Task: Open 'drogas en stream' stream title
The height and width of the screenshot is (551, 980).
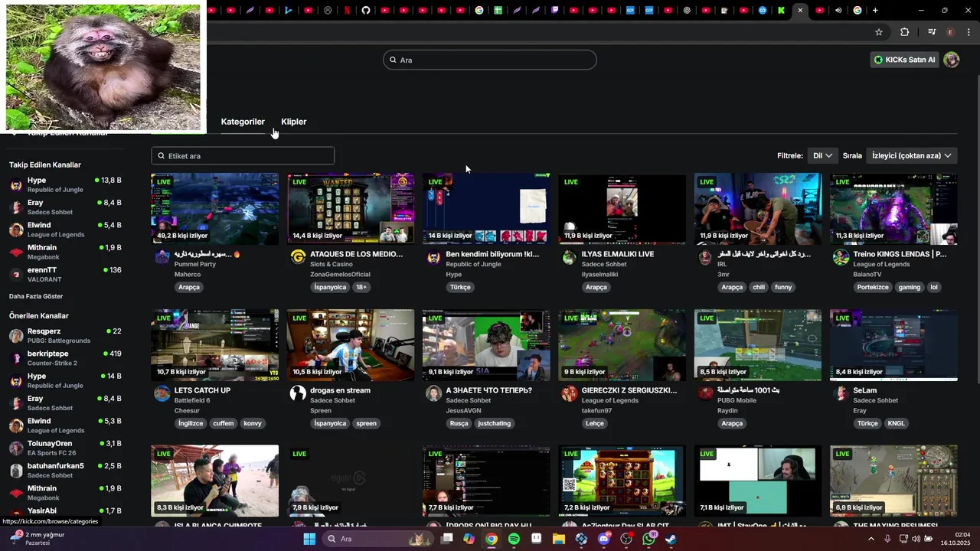Action: tap(340, 390)
